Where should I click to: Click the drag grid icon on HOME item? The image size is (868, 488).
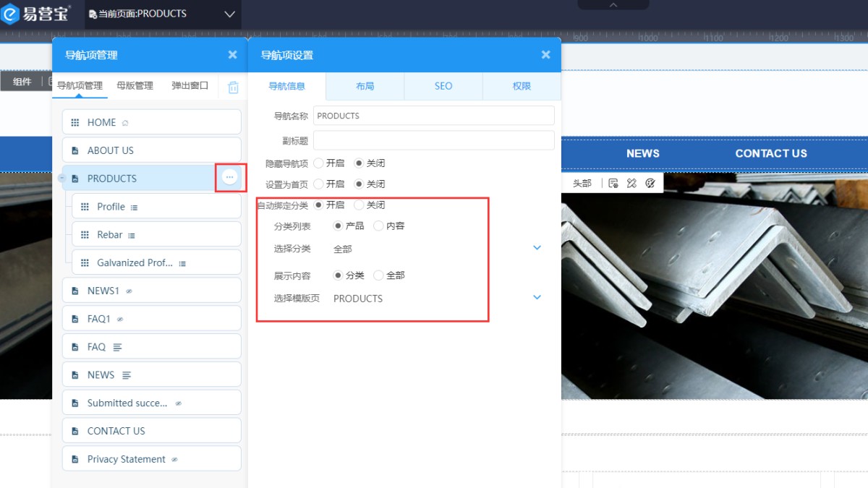point(75,122)
